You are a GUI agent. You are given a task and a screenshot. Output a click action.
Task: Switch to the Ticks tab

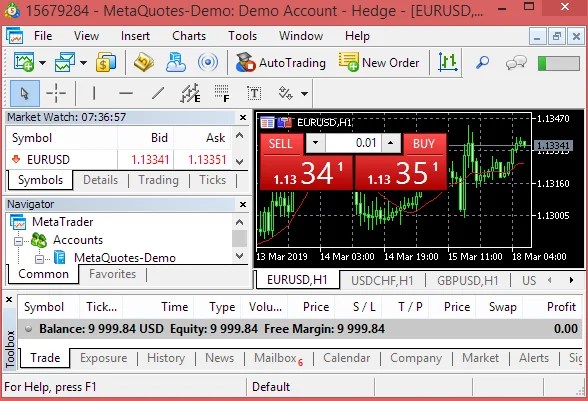click(213, 180)
